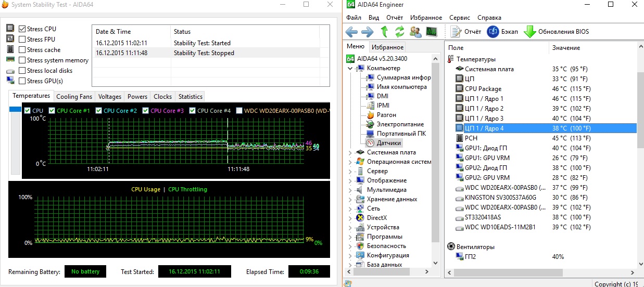Uncheck the Stress CPU checkbox
644x287 pixels.
point(22,29)
